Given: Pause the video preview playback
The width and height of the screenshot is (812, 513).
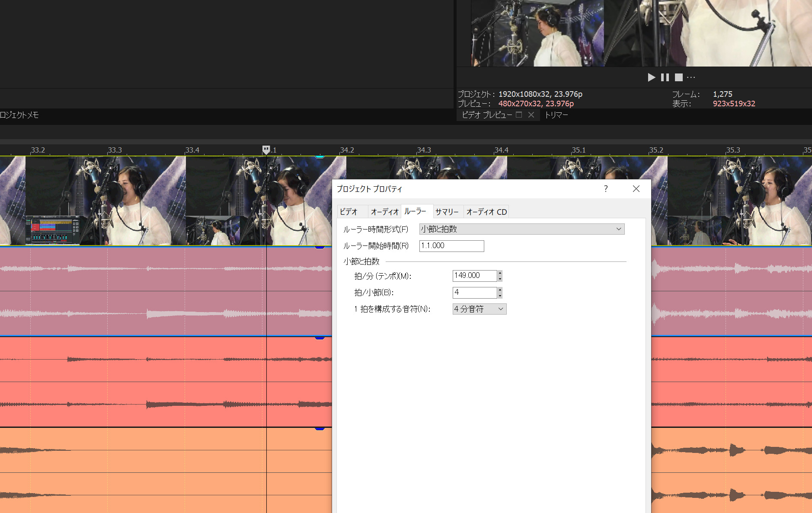Looking at the screenshot, I should click(x=665, y=77).
